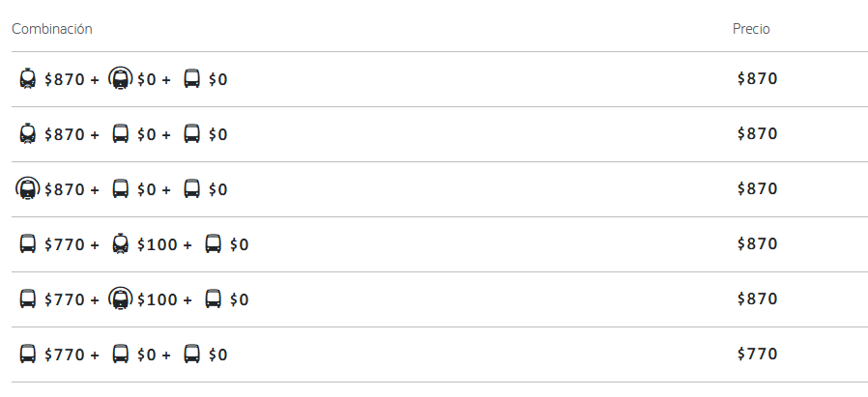Image resolution: width=868 pixels, height=397 pixels.
Task: Select the train icon in the first row
Action: pos(27,79)
